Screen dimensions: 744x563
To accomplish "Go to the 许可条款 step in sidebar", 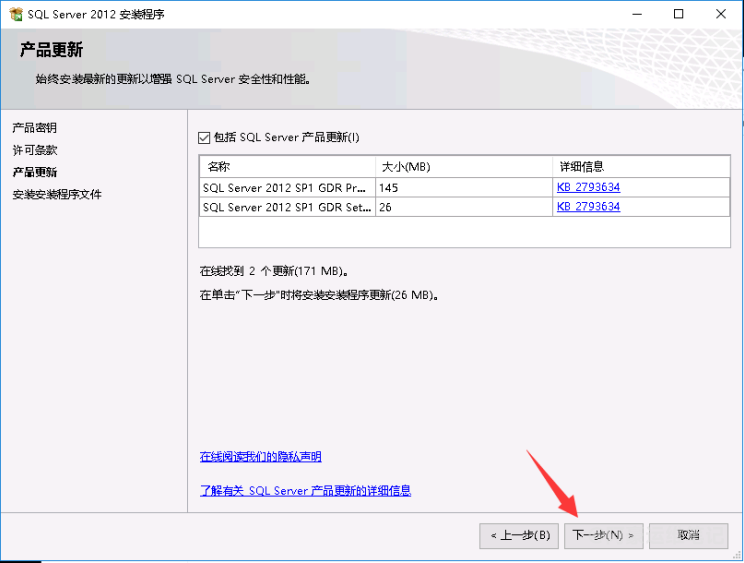I will [x=35, y=150].
